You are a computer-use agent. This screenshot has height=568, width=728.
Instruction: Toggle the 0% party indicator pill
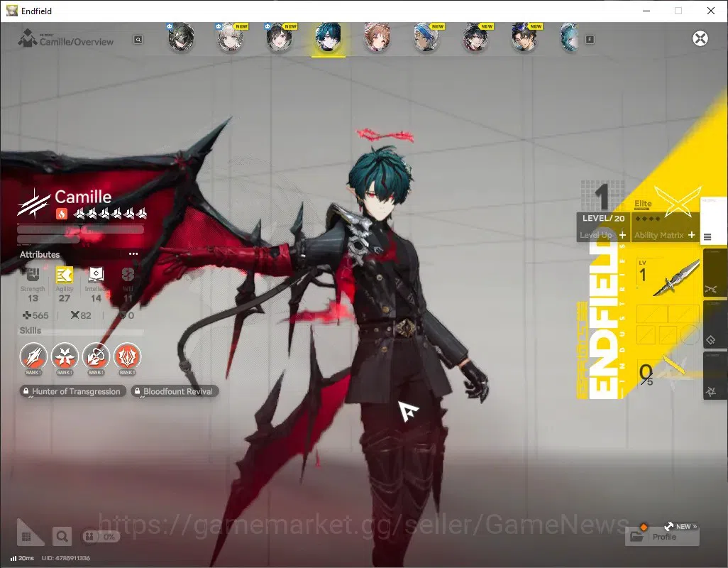(101, 537)
